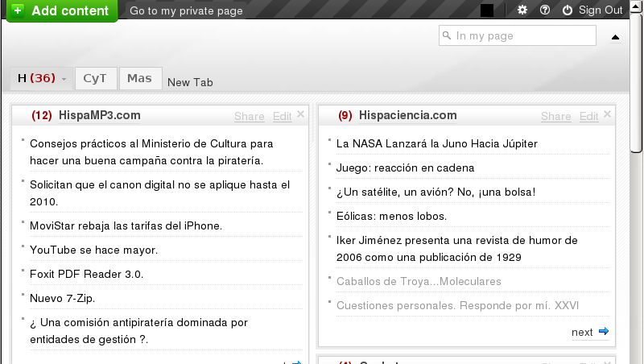
Task: Click blue next arrow in Hispaciencia widget
Action: point(603,331)
